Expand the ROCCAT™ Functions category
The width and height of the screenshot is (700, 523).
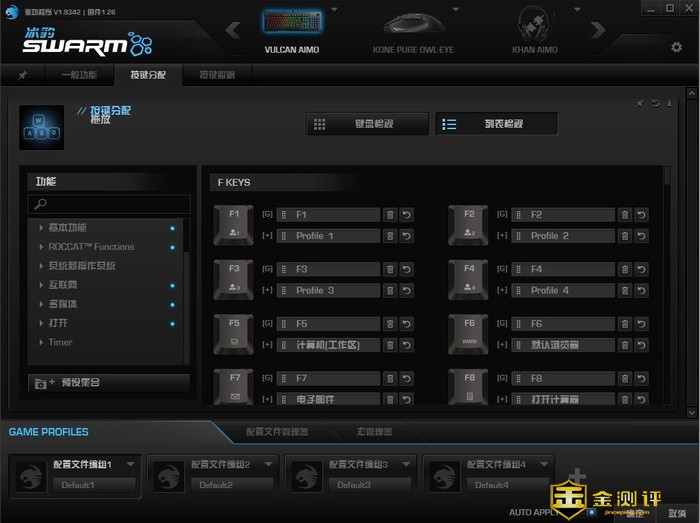(91, 246)
